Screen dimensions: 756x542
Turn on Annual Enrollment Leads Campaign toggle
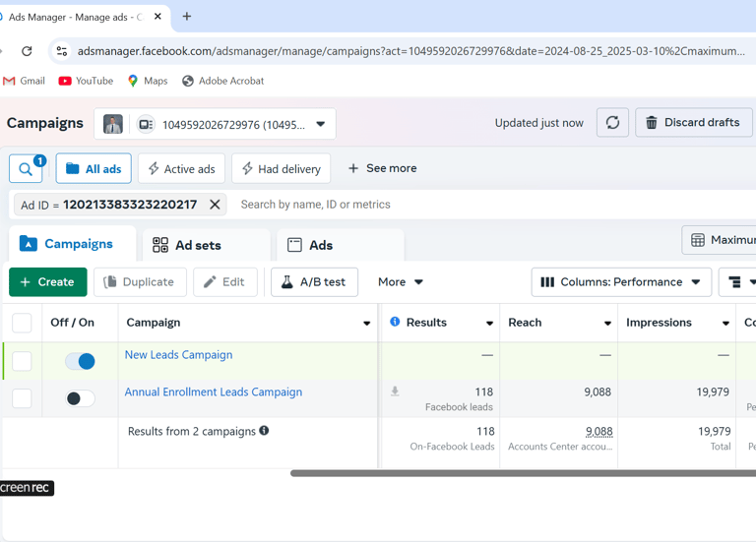point(80,398)
